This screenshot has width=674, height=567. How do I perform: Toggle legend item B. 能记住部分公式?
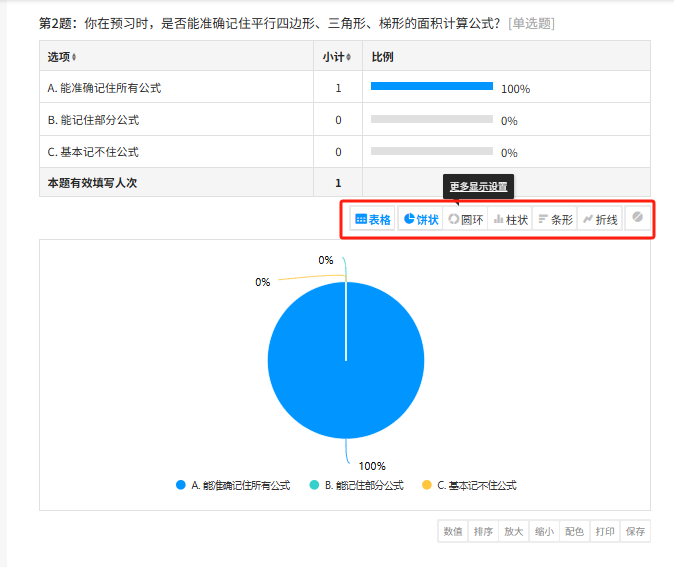(x=357, y=485)
